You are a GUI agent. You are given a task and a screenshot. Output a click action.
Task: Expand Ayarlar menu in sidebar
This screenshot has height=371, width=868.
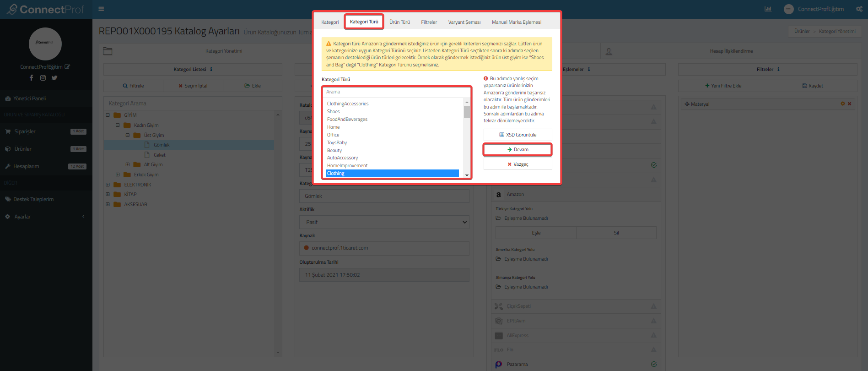click(x=46, y=217)
